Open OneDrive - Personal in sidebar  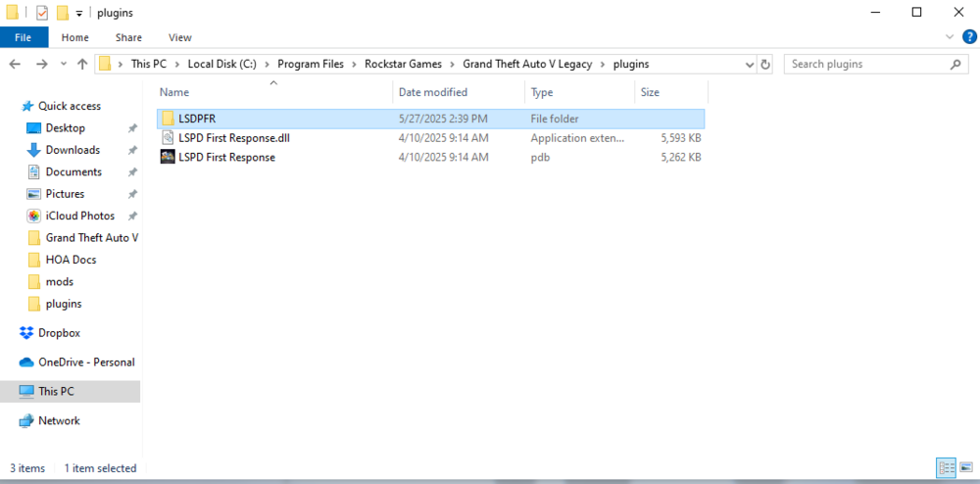pos(86,363)
